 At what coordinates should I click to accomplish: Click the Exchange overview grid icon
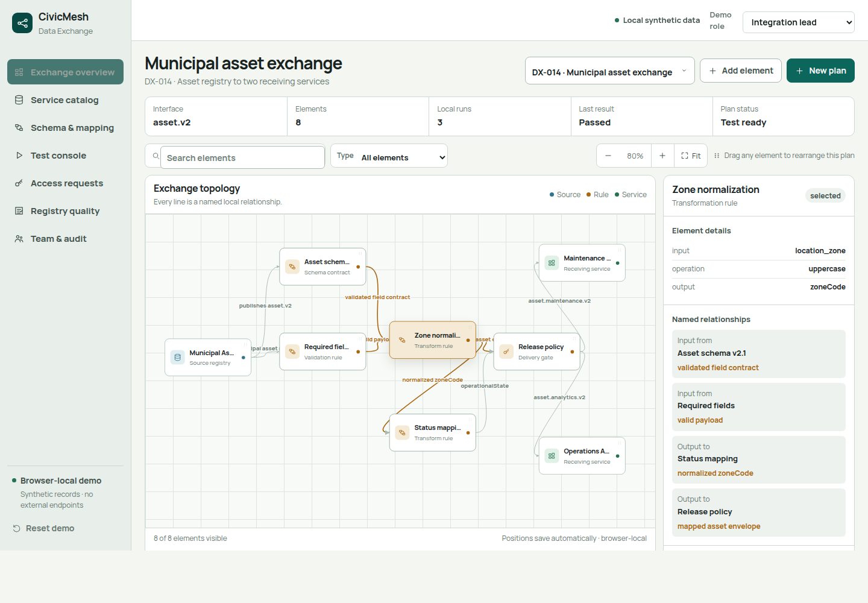click(19, 72)
